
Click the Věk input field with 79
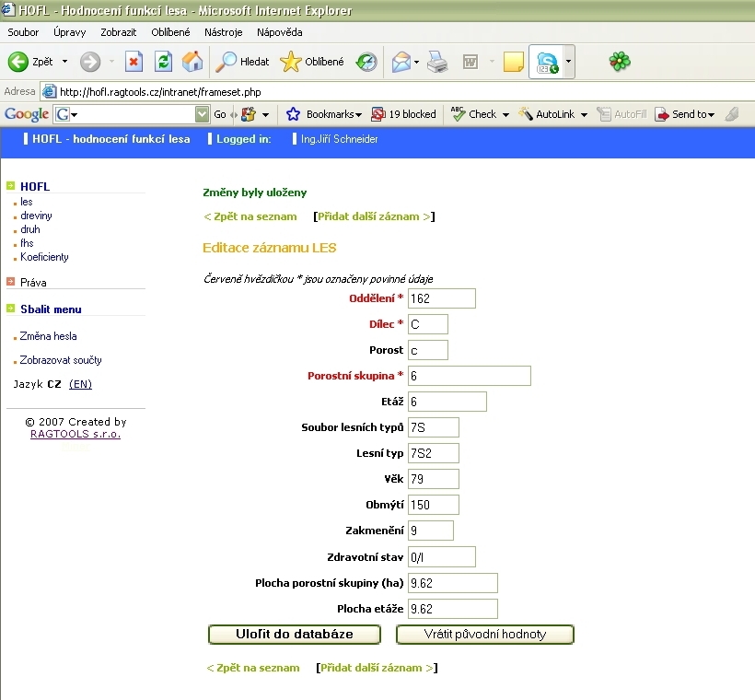click(x=434, y=479)
